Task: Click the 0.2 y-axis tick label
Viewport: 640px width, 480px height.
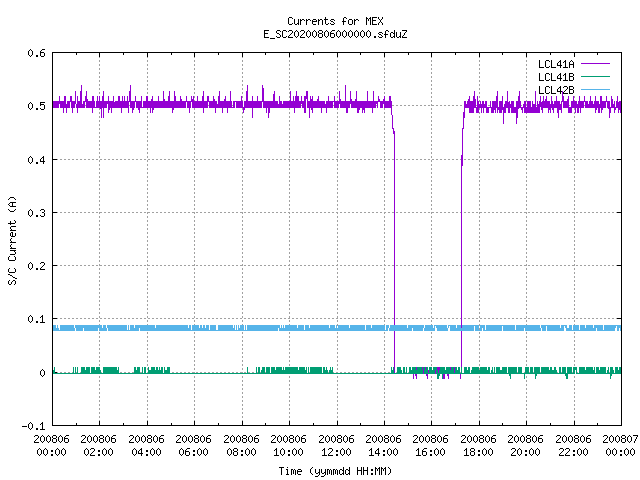Action: point(36,266)
